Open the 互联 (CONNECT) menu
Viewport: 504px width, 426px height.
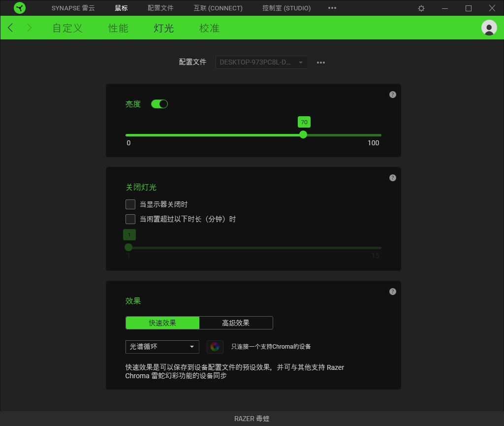pos(218,8)
